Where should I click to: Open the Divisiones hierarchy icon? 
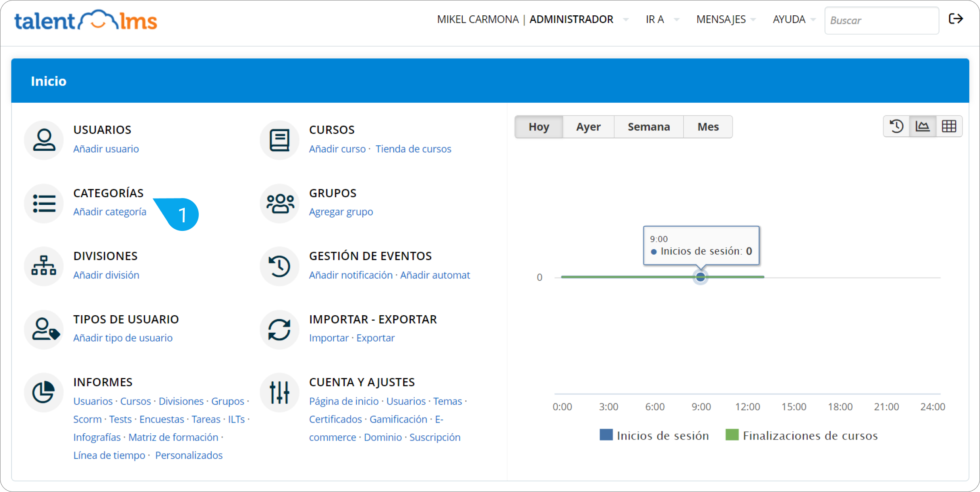[44, 266]
